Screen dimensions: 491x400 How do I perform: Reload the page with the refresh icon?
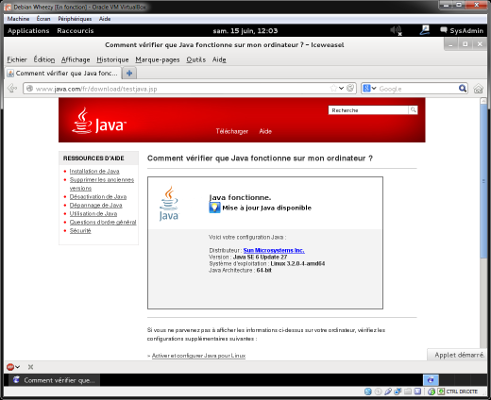(350, 88)
